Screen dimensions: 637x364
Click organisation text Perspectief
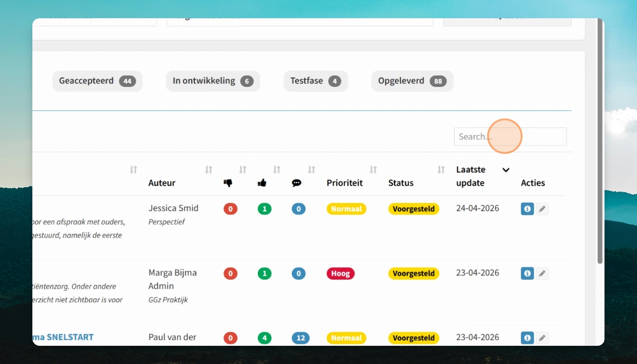167,222
